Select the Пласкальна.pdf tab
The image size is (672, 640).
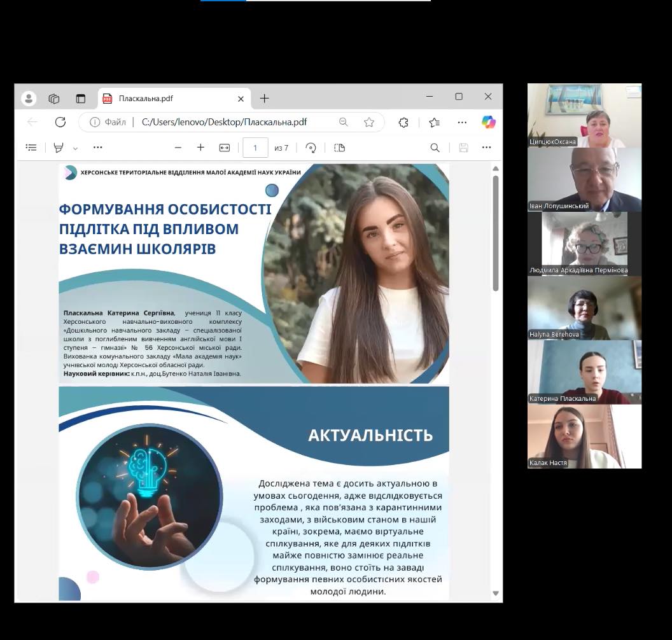tap(165, 99)
